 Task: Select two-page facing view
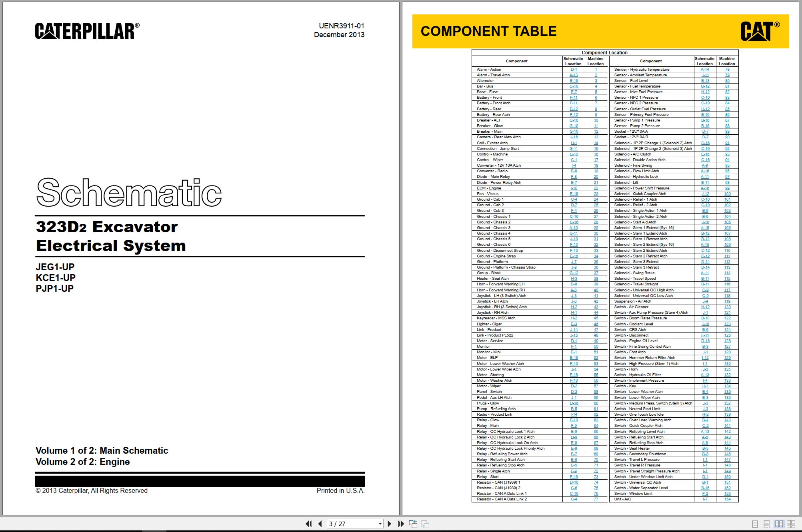pyautogui.click(x=779, y=524)
